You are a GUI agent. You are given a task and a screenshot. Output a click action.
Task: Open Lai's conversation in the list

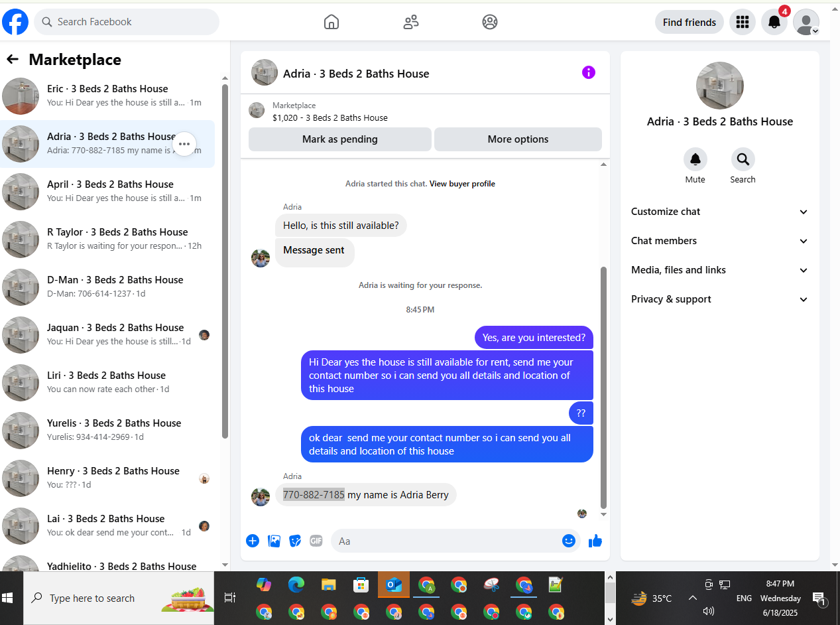[108, 526]
